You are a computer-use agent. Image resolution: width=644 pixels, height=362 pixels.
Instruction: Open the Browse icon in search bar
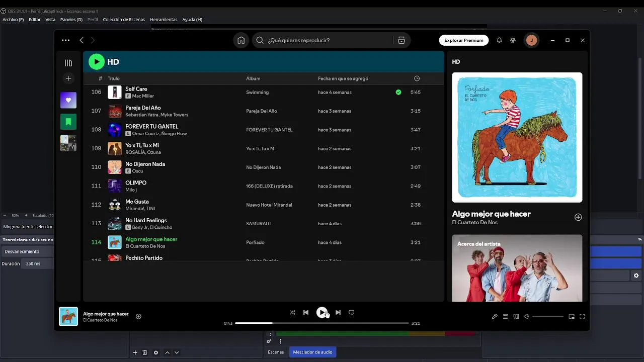coord(401,40)
